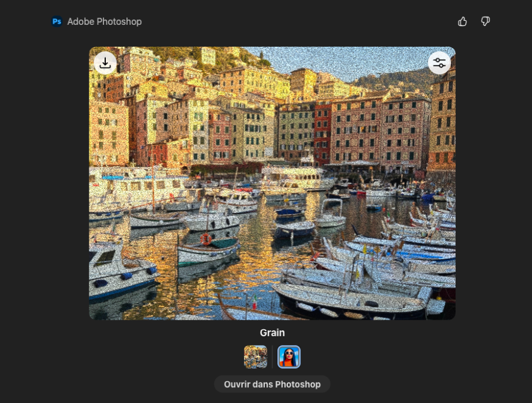
Task: Switch to the harbor boats effect thumbnail
Action: pyautogui.click(x=255, y=357)
